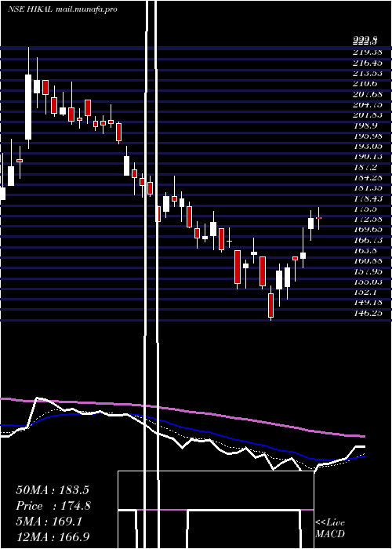
Task: Click the 157.95 price axis label
Action: (x=367, y=271)
